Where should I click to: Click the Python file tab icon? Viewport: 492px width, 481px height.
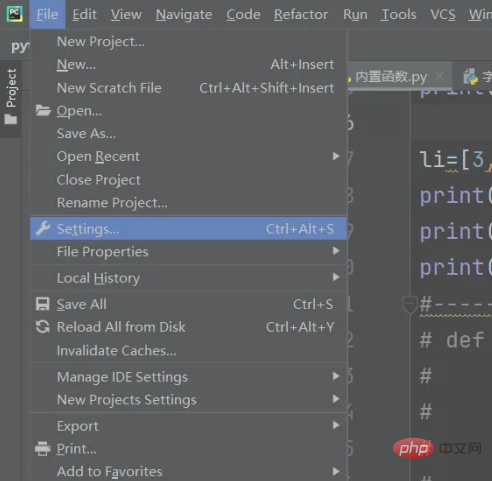click(471, 77)
